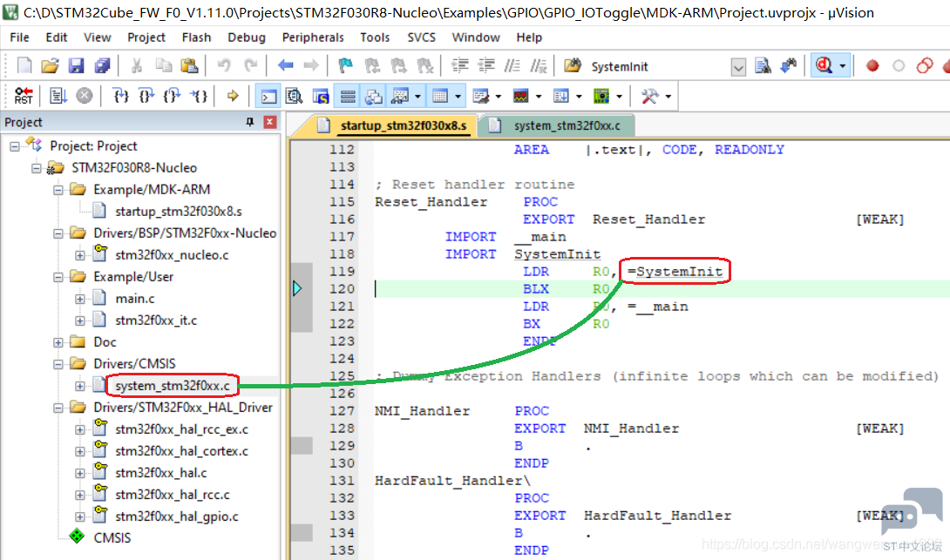Save the current file
This screenshot has width=950, height=560.
(76, 65)
